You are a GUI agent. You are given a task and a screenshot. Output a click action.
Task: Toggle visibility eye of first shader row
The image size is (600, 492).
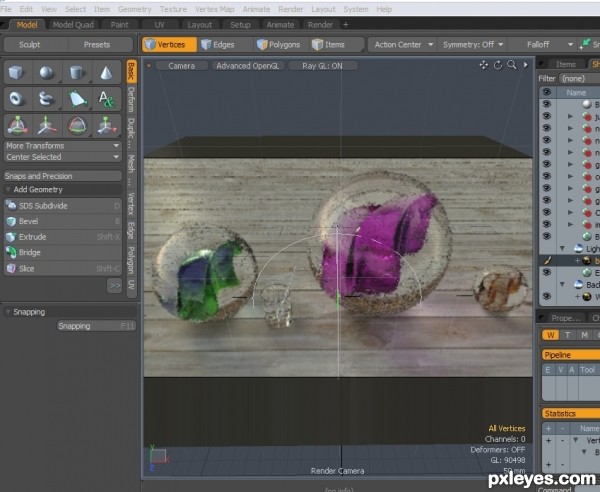(x=547, y=104)
